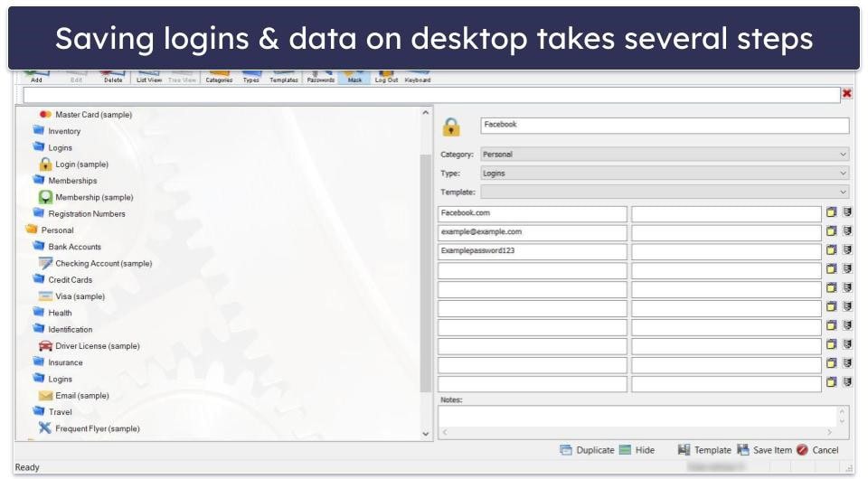This screenshot has height=479, width=868.
Task: Click red car icon beside Driver License
Action: (x=45, y=346)
